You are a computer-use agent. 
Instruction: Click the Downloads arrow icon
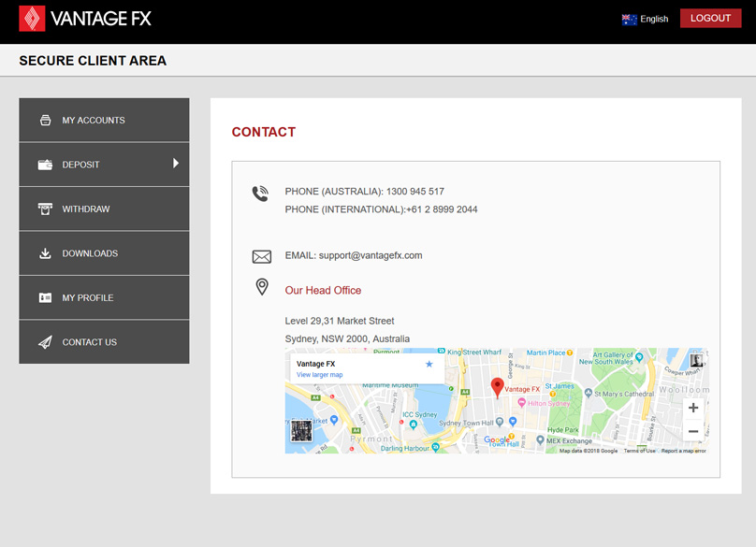click(45, 253)
